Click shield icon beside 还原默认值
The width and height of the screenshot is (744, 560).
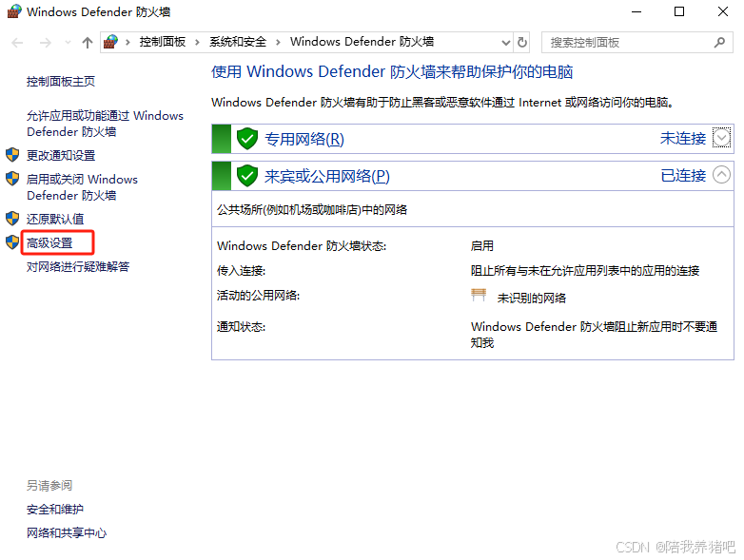(12, 219)
